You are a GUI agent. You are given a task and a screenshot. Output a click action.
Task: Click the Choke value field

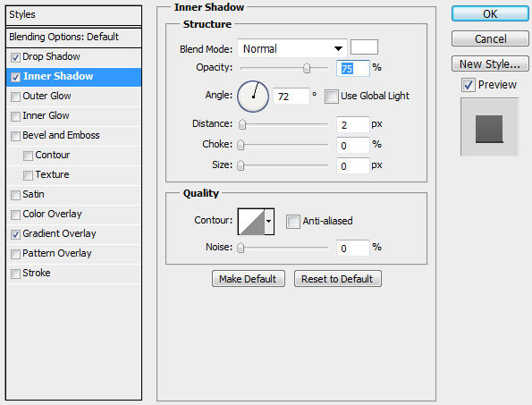click(353, 145)
